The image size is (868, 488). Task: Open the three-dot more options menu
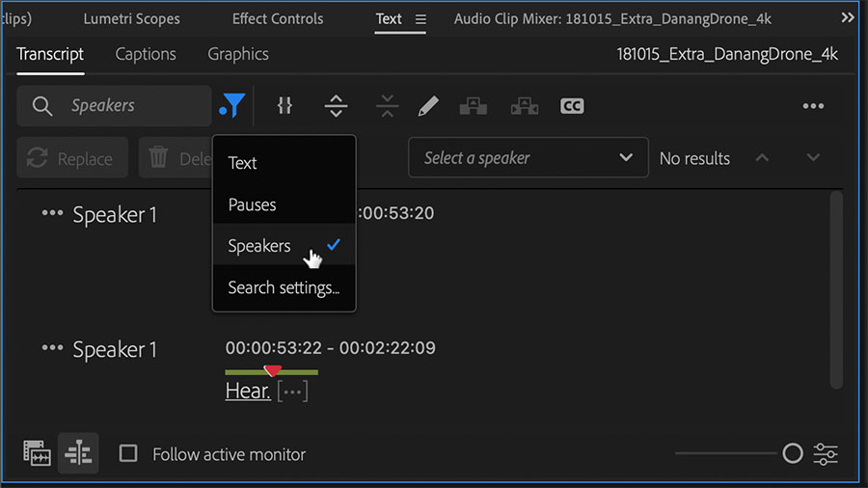[813, 106]
